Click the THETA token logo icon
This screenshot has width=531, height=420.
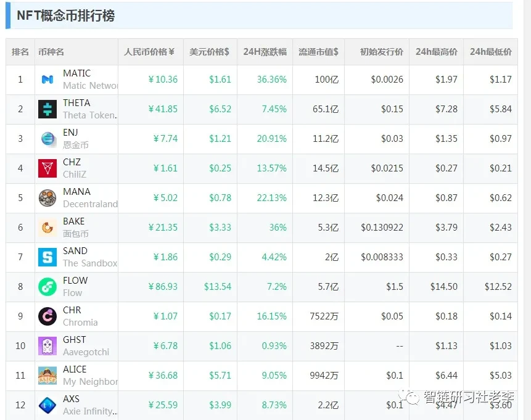47,109
